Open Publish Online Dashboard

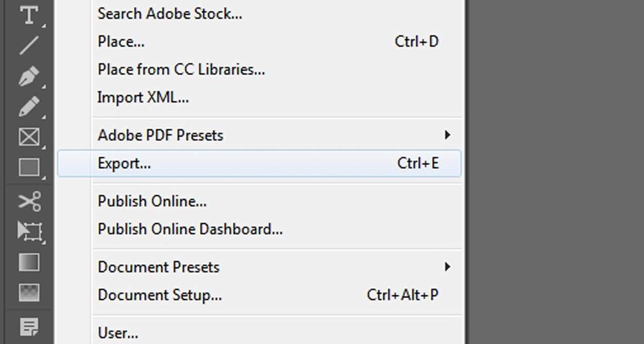(x=190, y=229)
